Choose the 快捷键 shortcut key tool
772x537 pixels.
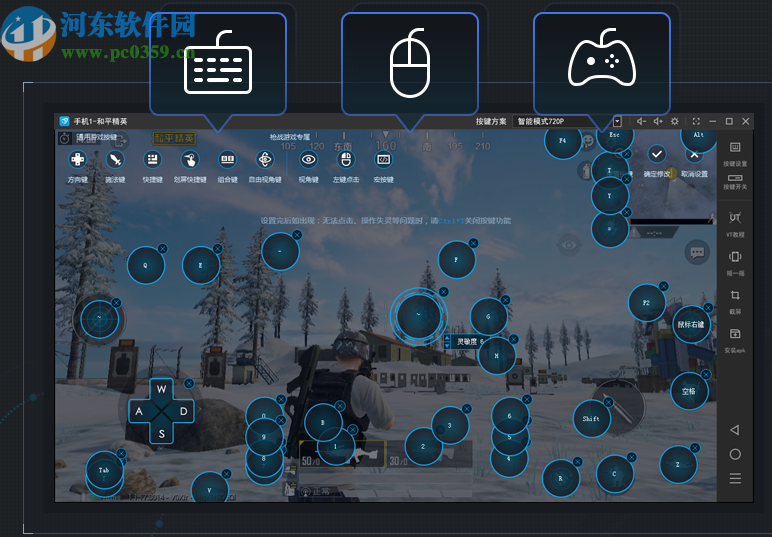tap(153, 159)
